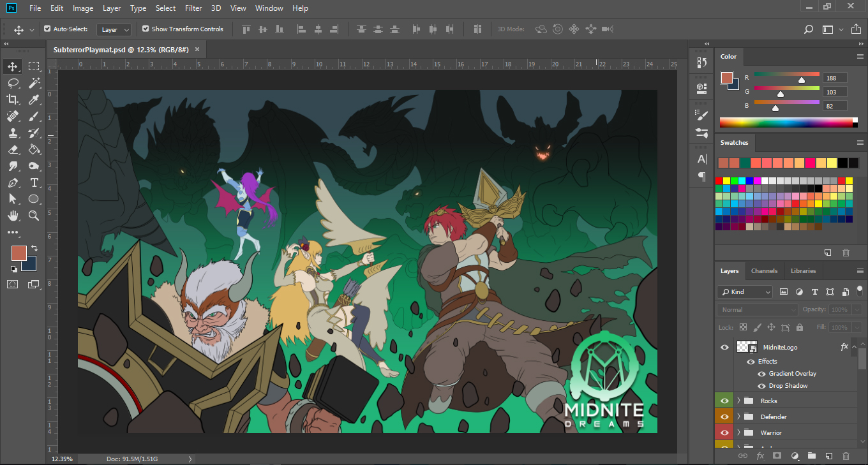Screen dimensions: 868x465
Task: Select the Brush tool
Action: (34, 116)
